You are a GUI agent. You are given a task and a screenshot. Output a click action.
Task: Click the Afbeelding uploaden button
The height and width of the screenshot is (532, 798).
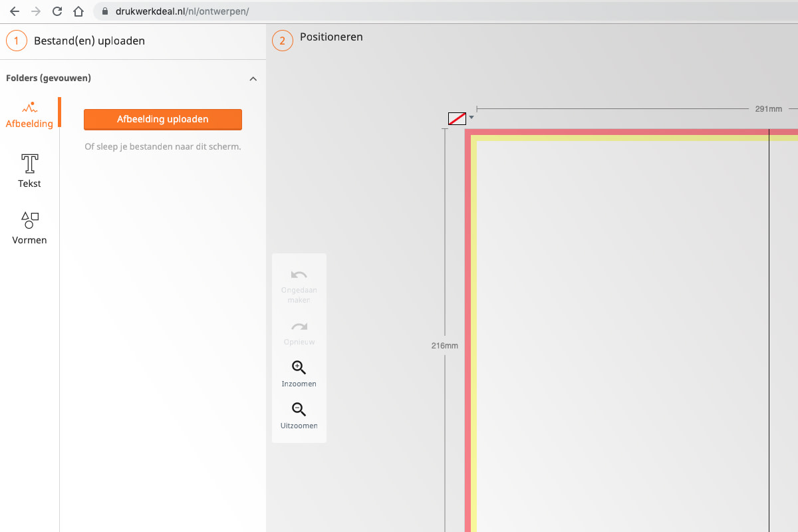163,120
